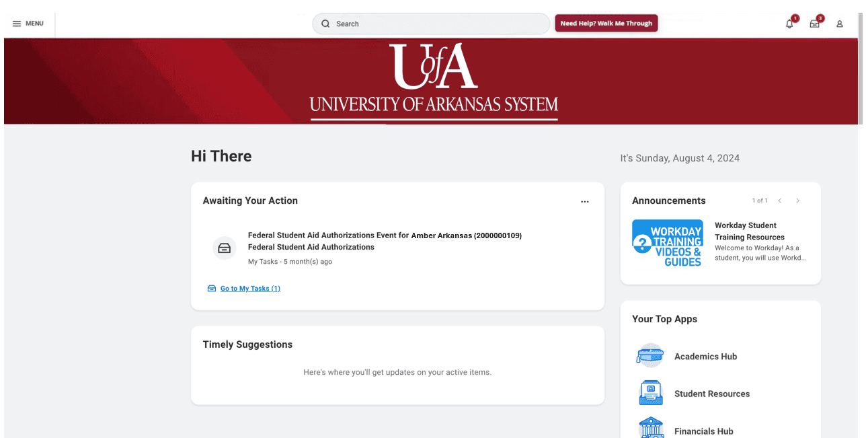Click the Financials Hub building icon
Screen dimensions: 868x438
click(651, 428)
